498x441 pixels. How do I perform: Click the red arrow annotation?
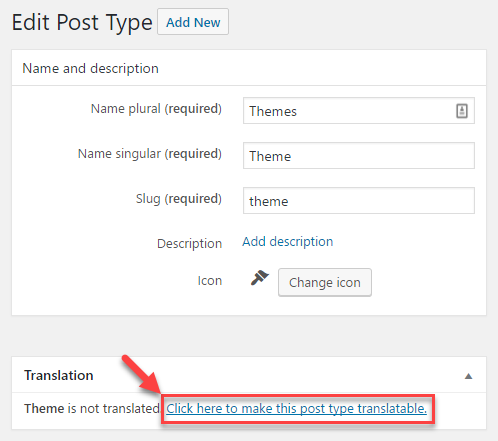pos(142,374)
